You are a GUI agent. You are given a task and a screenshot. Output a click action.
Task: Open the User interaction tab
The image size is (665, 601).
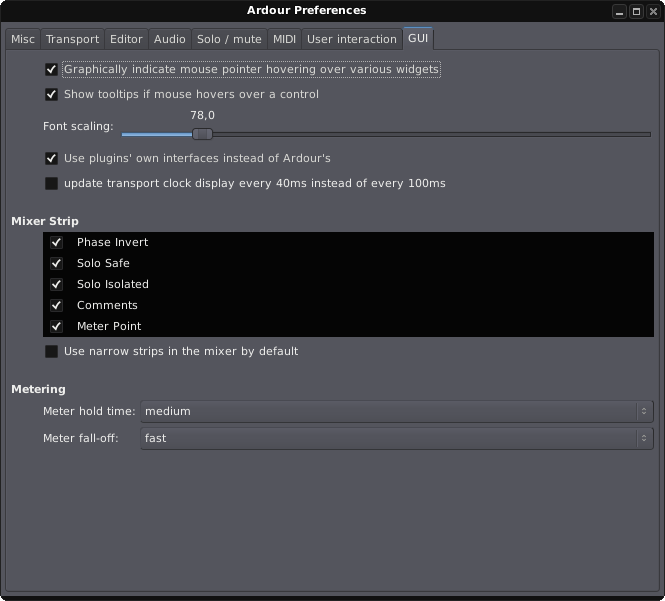[352, 39]
